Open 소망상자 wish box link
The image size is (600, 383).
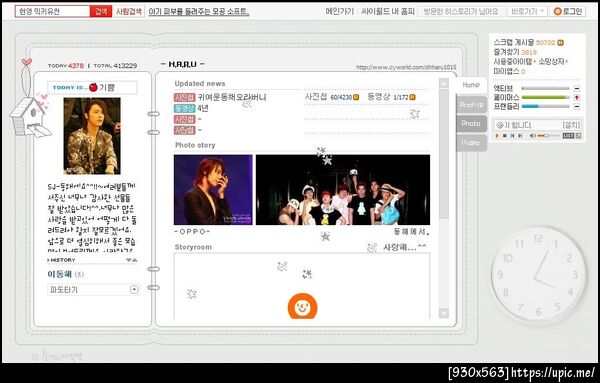pos(551,62)
